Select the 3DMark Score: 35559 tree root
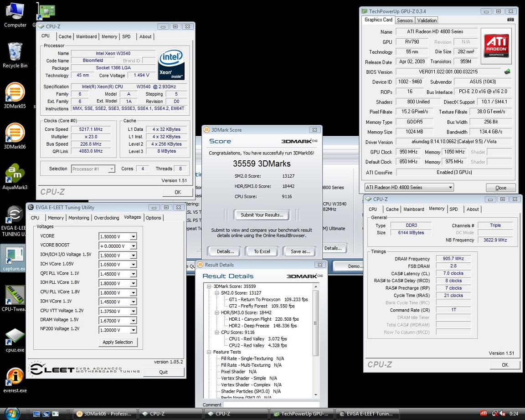The width and height of the screenshot is (525, 420). pyautogui.click(x=235, y=287)
